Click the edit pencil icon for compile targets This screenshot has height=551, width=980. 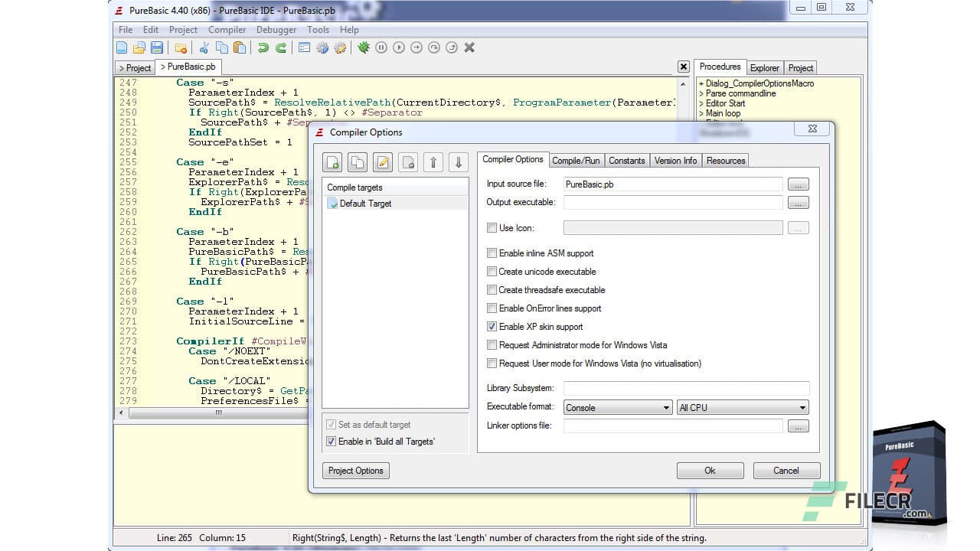pos(382,161)
